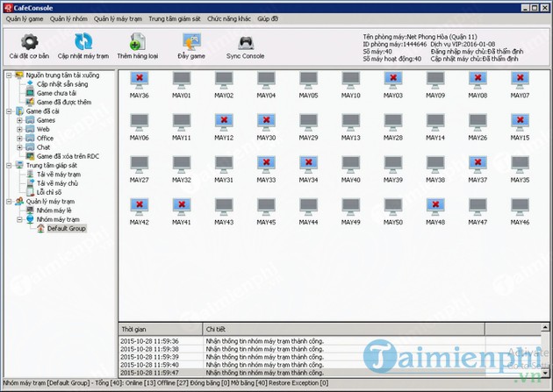Image resolution: width=553 pixels, height=392 pixels.
Task: Select workstation MAY02 icon
Action: [x=224, y=81]
